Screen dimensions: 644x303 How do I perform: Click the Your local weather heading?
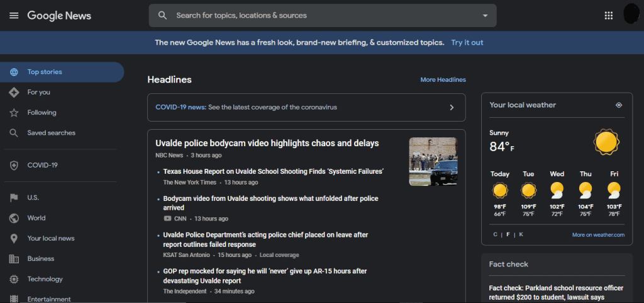point(523,105)
